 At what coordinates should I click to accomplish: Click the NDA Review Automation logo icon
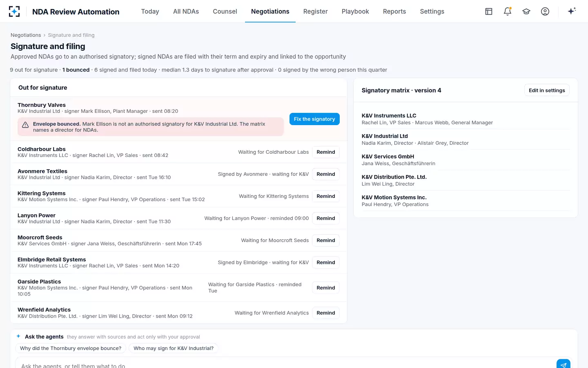14,11
